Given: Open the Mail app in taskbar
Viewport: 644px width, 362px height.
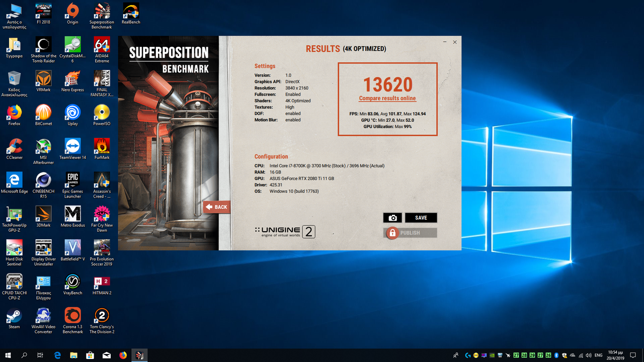Looking at the screenshot, I should (x=107, y=355).
